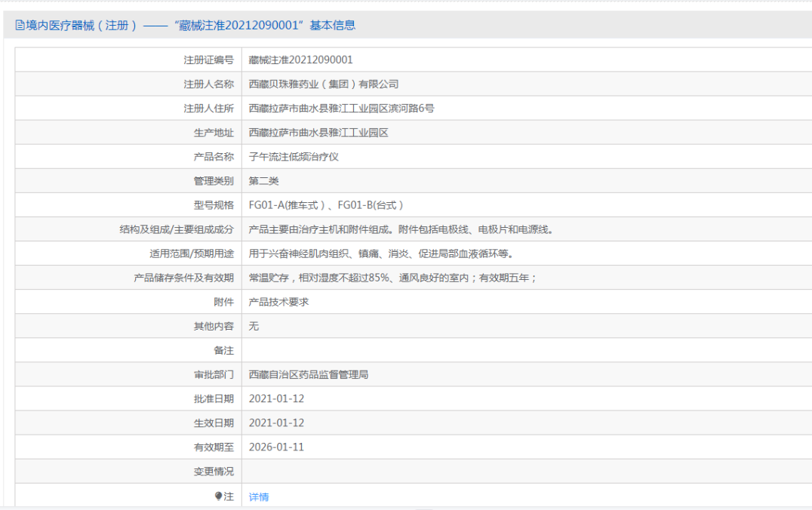Click the 变更情况 label

[x=214, y=472]
